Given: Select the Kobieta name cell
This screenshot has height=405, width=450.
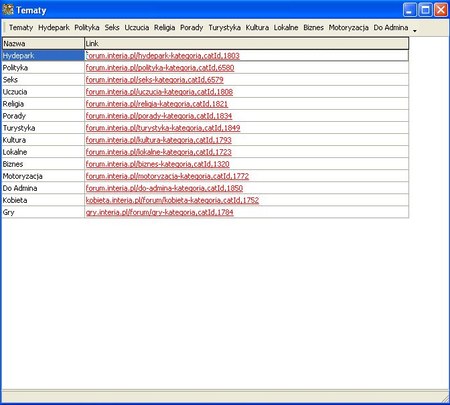Looking at the screenshot, I should [x=43, y=200].
